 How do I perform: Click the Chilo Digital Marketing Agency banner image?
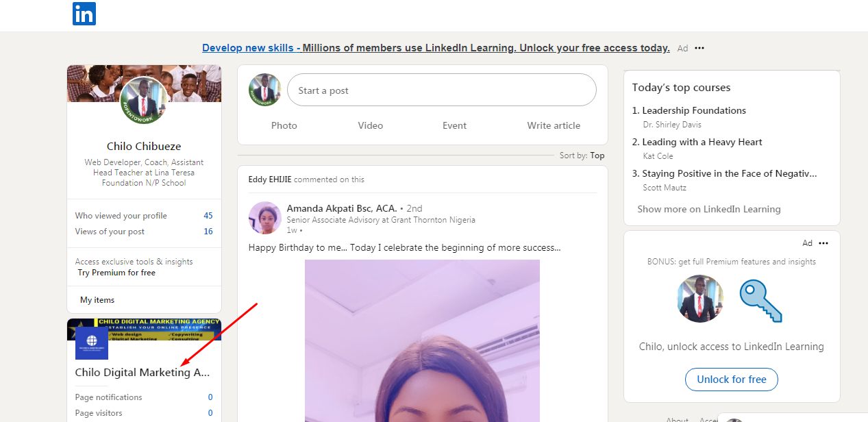(x=144, y=330)
